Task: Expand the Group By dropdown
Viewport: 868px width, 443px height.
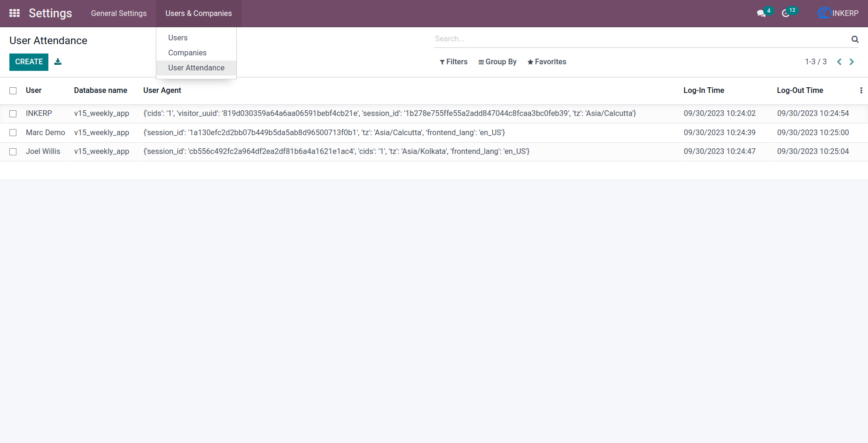Action: coord(497,62)
